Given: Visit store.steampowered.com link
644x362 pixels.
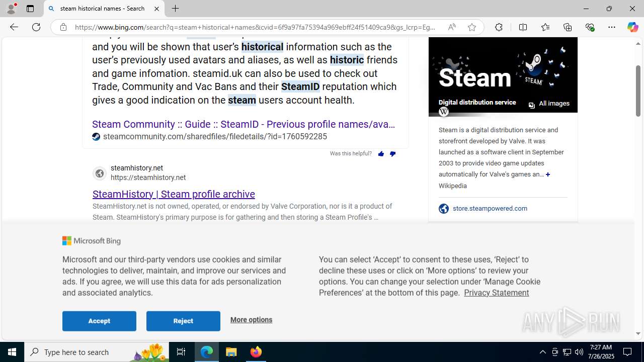Looking at the screenshot, I should [x=490, y=208].
